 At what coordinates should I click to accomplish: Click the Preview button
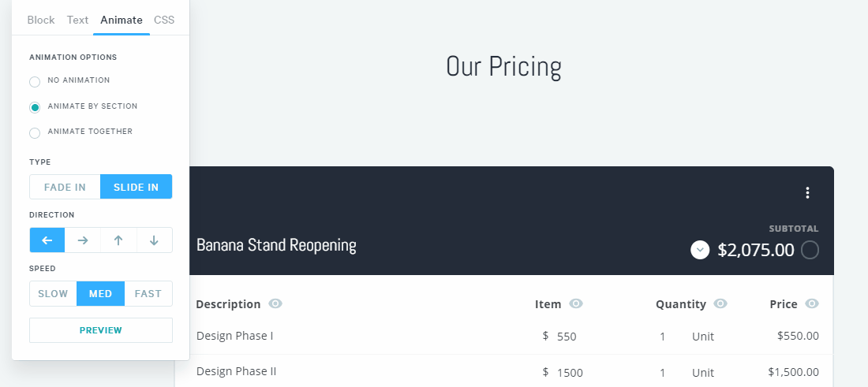click(x=101, y=330)
